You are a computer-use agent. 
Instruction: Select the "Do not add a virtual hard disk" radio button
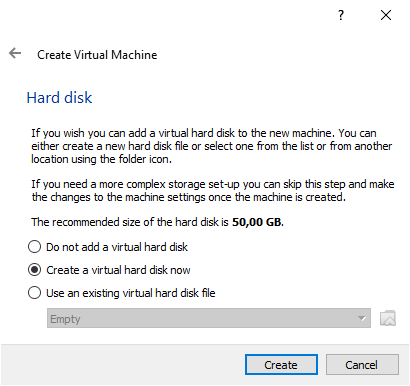(x=34, y=247)
